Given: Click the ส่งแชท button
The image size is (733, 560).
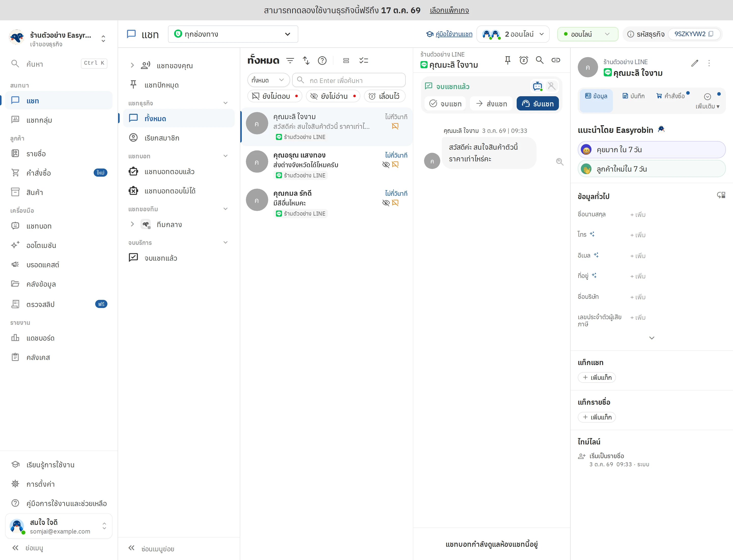Looking at the screenshot, I should (492, 104).
